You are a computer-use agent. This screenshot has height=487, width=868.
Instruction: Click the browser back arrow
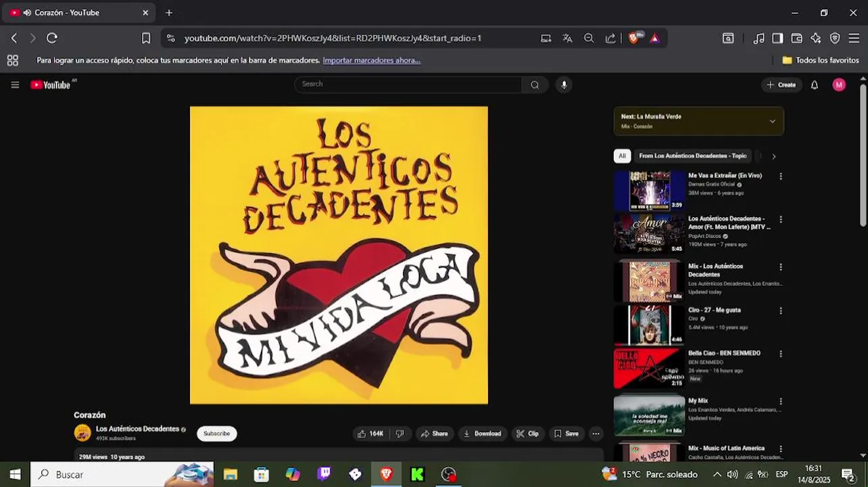tap(14, 38)
